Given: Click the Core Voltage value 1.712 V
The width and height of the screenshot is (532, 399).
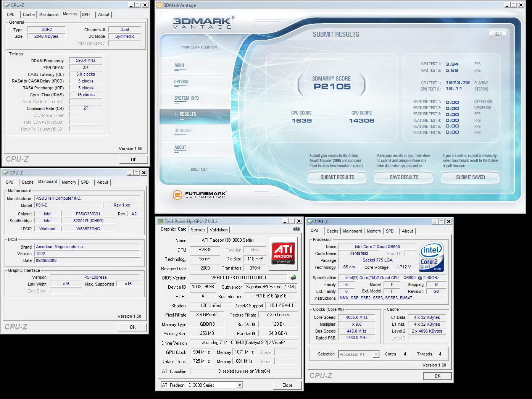Looking at the screenshot, I should coord(404,267).
